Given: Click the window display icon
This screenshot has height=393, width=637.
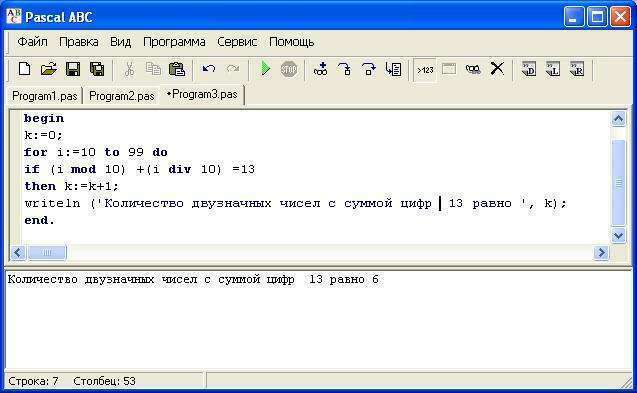Looking at the screenshot, I should (449, 69).
